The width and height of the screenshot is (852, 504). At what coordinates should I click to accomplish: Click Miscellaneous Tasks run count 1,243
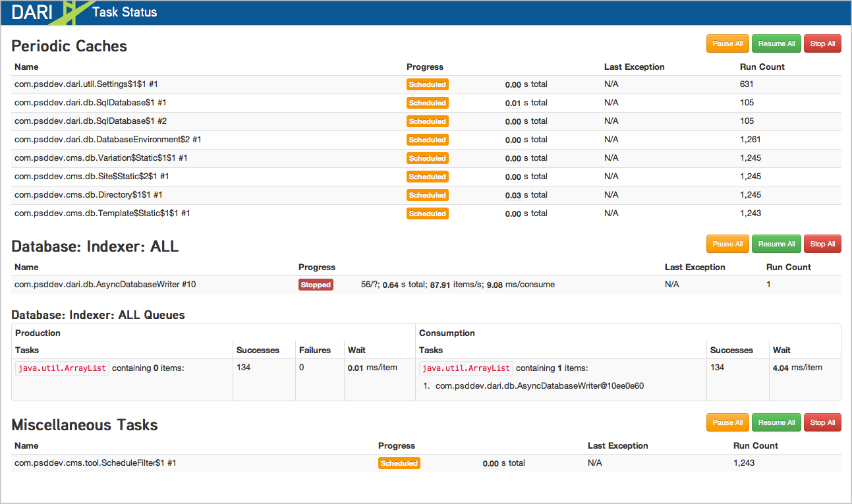click(x=744, y=463)
